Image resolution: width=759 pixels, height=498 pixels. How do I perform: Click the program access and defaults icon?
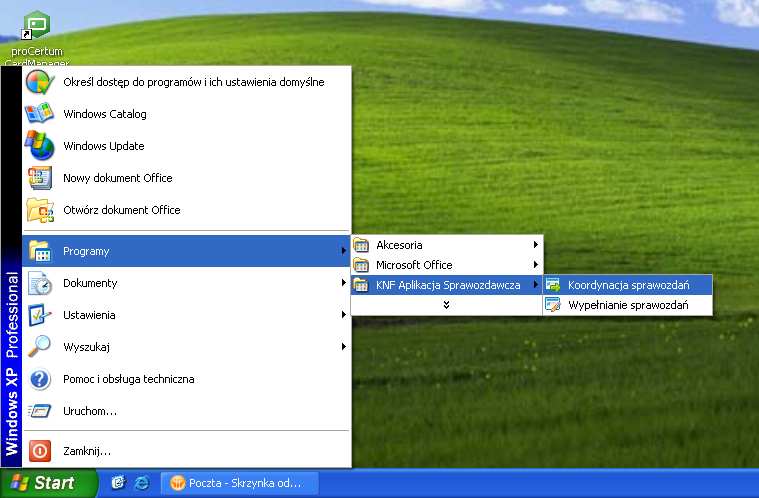point(40,82)
